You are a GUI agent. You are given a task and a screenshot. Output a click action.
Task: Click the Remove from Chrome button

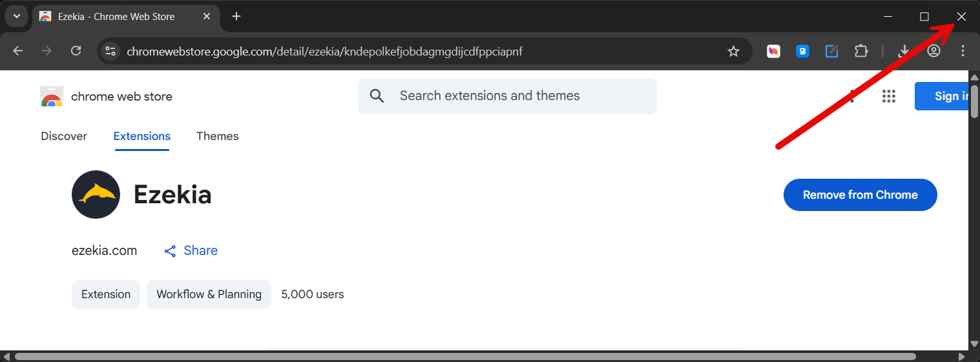pyautogui.click(x=860, y=195)
